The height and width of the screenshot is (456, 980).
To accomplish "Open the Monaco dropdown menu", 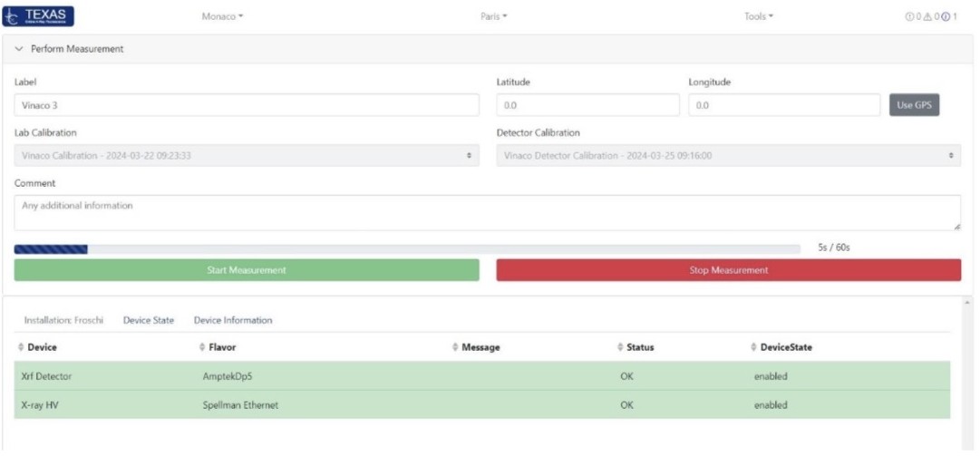I will (222, 16).
